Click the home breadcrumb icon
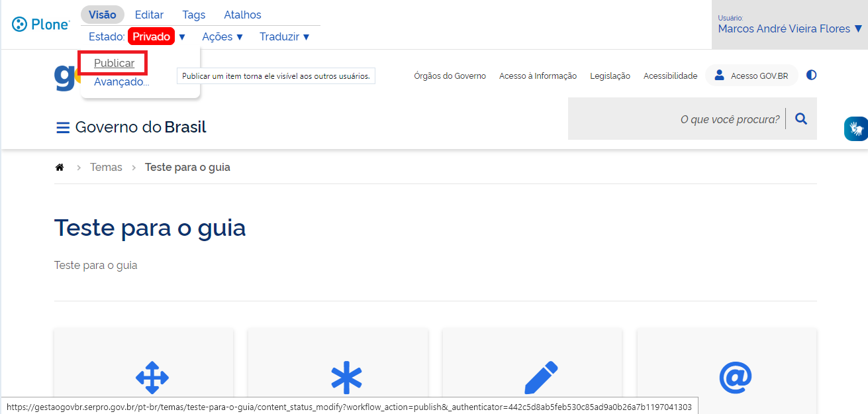The width and height of the screenshot is (868, 414). pos(59,168)
